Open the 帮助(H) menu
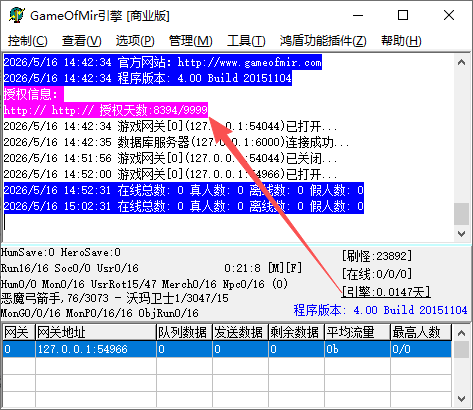 click(401, 41)
